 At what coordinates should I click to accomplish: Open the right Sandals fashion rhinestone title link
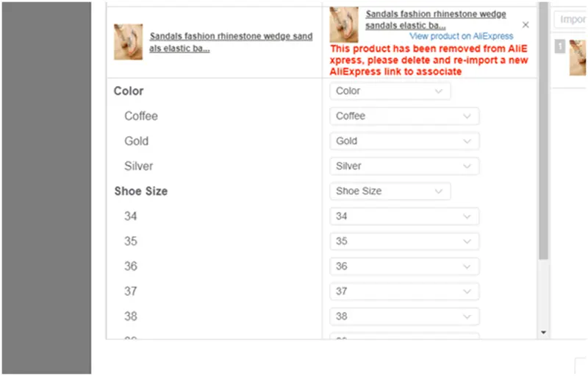(x=436, y=20)
